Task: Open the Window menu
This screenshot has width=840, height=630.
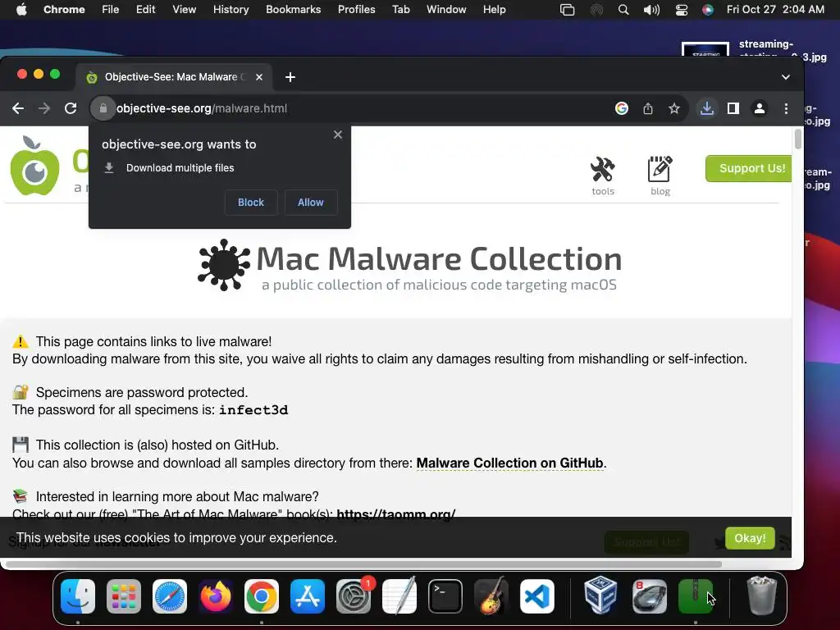Action: (446, 10)
